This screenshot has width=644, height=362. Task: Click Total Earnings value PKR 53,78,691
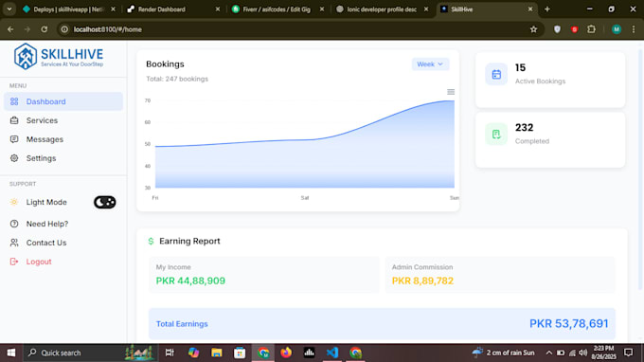tap(569, 324)
